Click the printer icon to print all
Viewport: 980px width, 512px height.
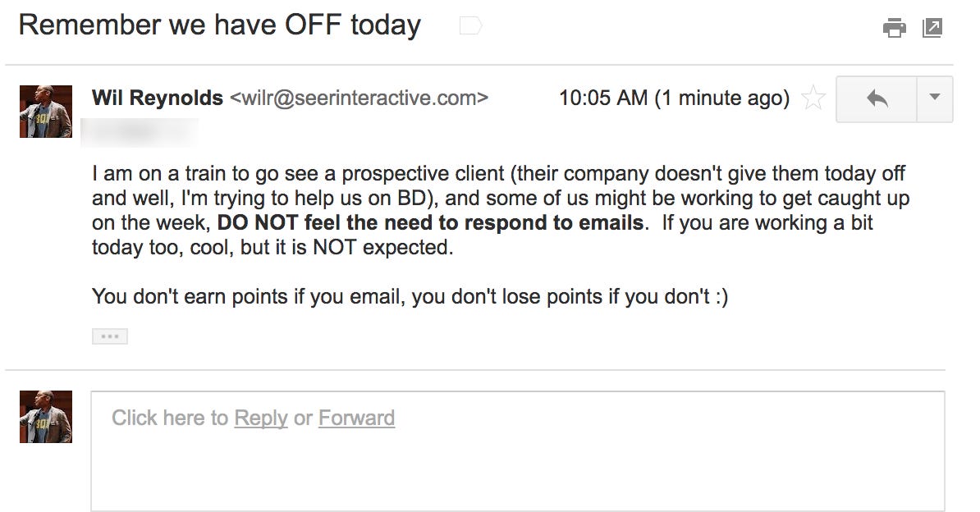895,28
